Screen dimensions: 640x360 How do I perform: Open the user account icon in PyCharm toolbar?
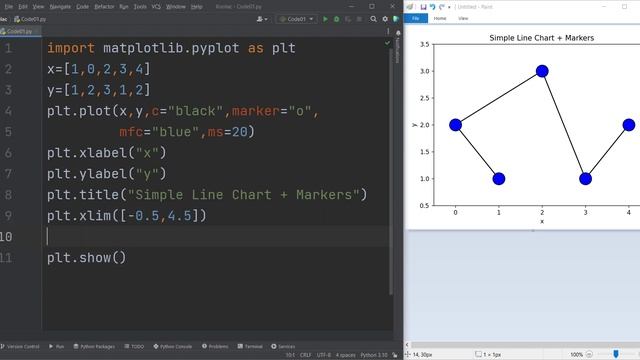(262, 19)
